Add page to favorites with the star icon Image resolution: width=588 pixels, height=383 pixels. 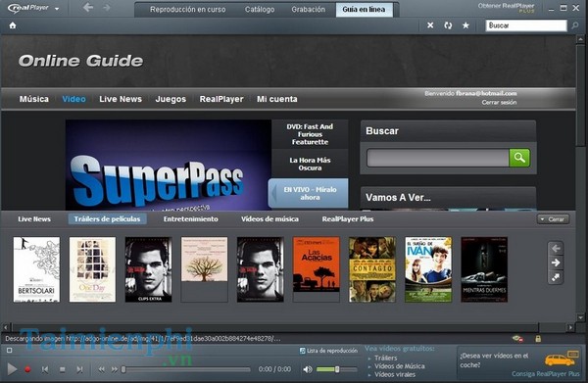click(465, 25)
